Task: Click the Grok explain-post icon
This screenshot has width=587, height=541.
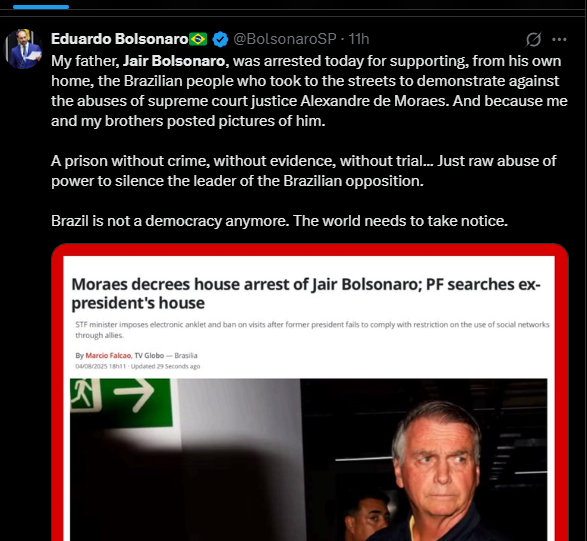Action: pyautogui.click(x=533, y=39)
